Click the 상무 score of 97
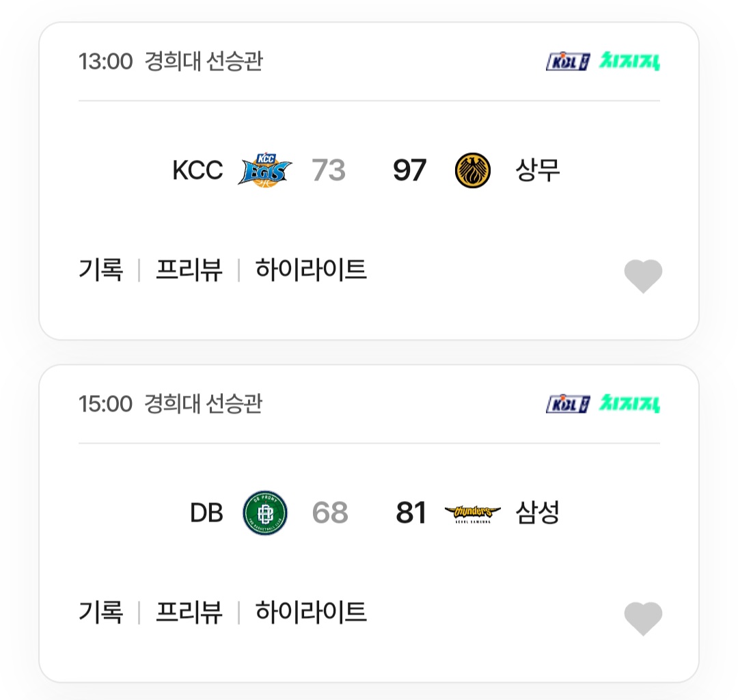This screenshot has width=738, height=700. pos(409,170)
